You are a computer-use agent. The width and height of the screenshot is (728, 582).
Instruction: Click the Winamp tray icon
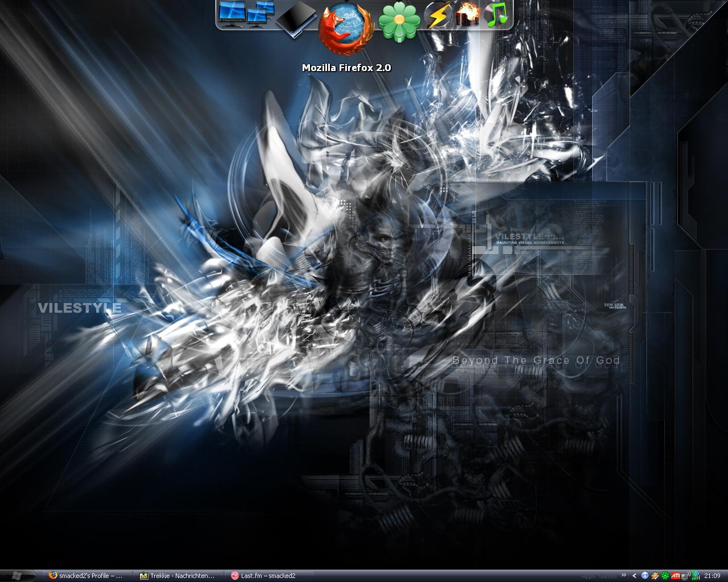(655, 576)
